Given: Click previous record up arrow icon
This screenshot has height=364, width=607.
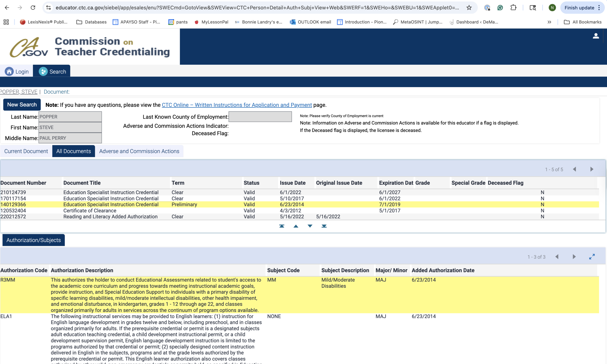Looking at the screenshot, I should click(296, 226).
